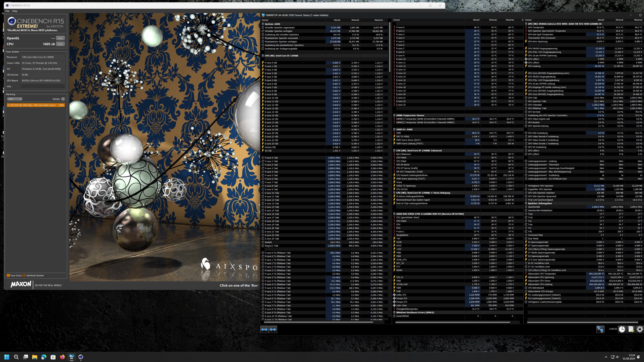Click first panel Aktuell column header
Image resolution: width=644 pixels, height=362 pixels.
[333, 20]
